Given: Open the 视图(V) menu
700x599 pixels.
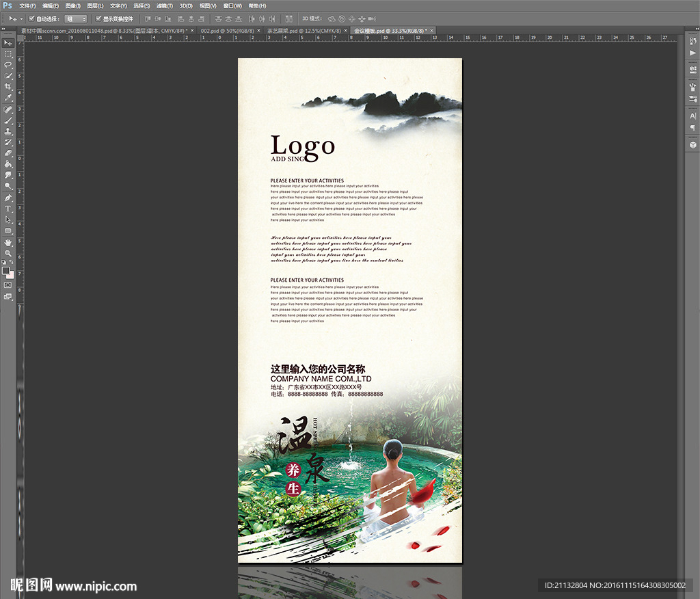Looking at the screenshot, I should 208,5.
